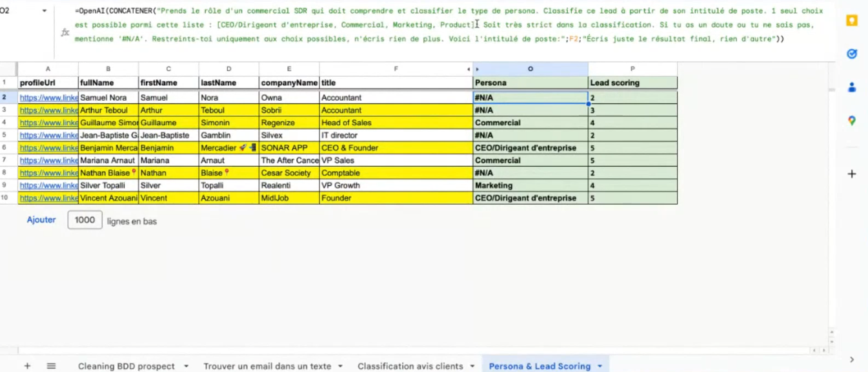Click the plus icon to get add-ons
The height and width of the screenshot is (372, 868).
[852, 174]
